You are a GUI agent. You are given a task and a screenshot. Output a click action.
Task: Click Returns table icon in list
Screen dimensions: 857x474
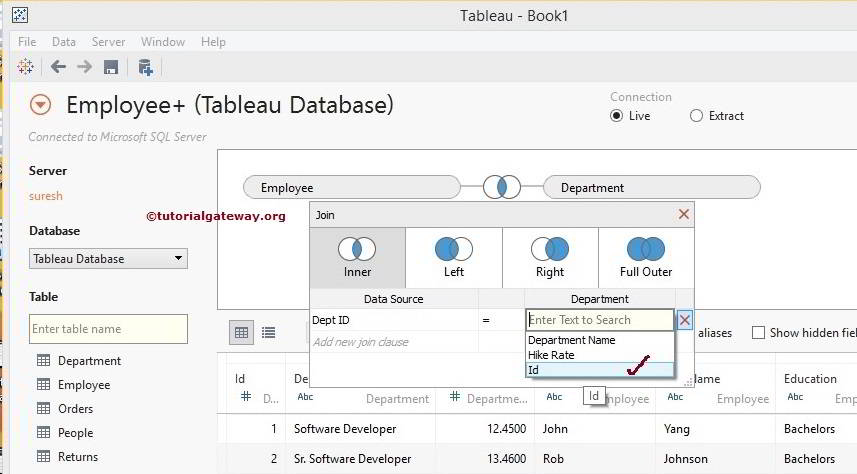(43, 457)
